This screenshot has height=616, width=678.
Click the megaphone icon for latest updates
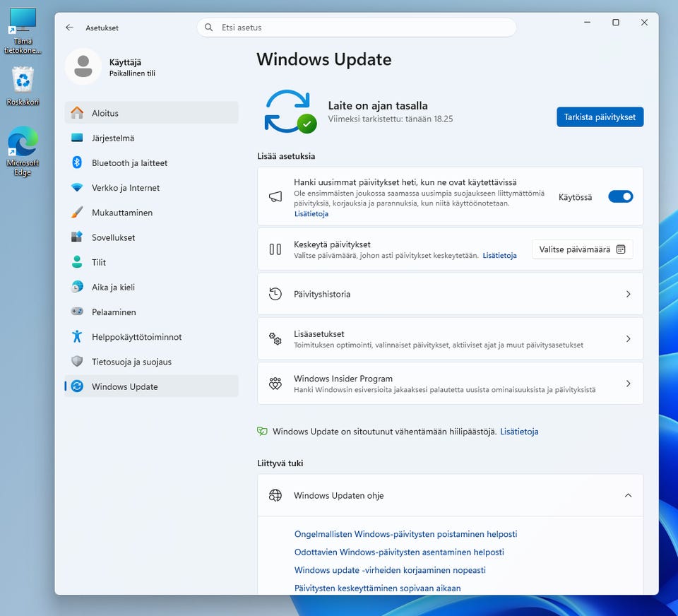pos(275,196)
